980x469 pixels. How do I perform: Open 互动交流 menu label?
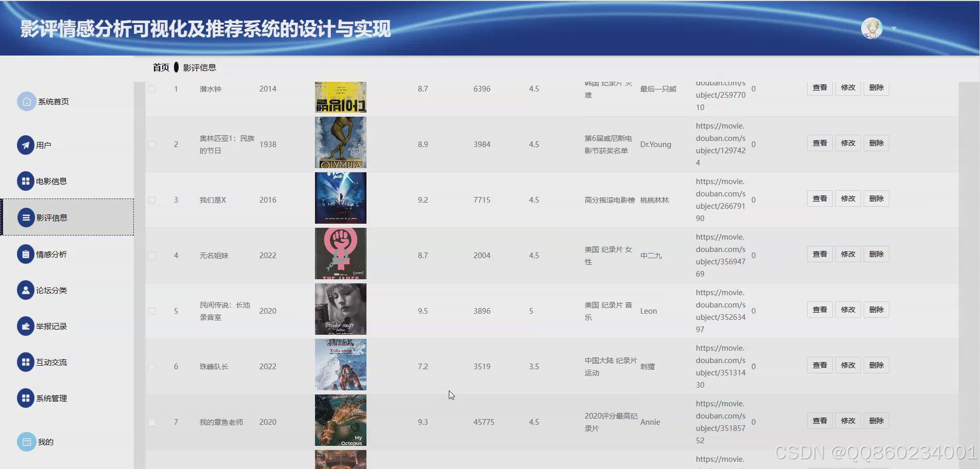pos(51,362)
